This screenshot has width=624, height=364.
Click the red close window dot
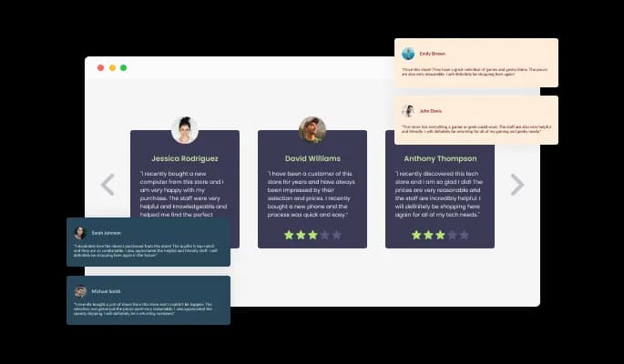(101, 67)
